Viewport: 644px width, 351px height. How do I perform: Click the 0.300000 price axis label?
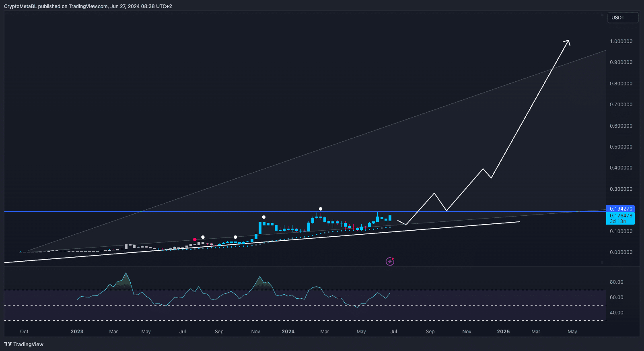coord(621,189)
